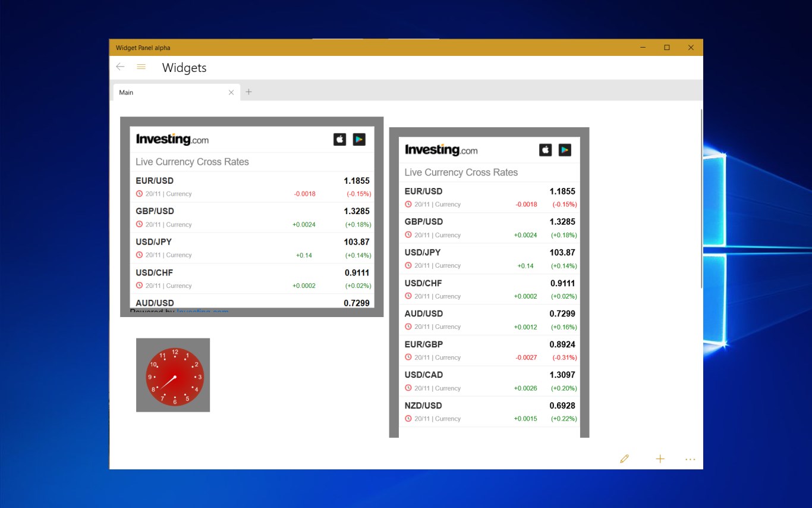Click the back arrow in the header

[x=120, y=67]
